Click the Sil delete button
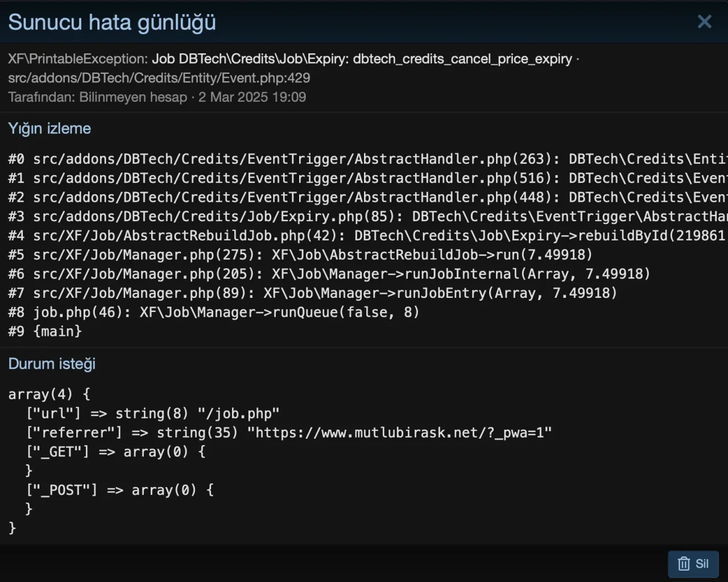Image resolution: width=728 pixels, height=582 pixels. coord(693,564)
